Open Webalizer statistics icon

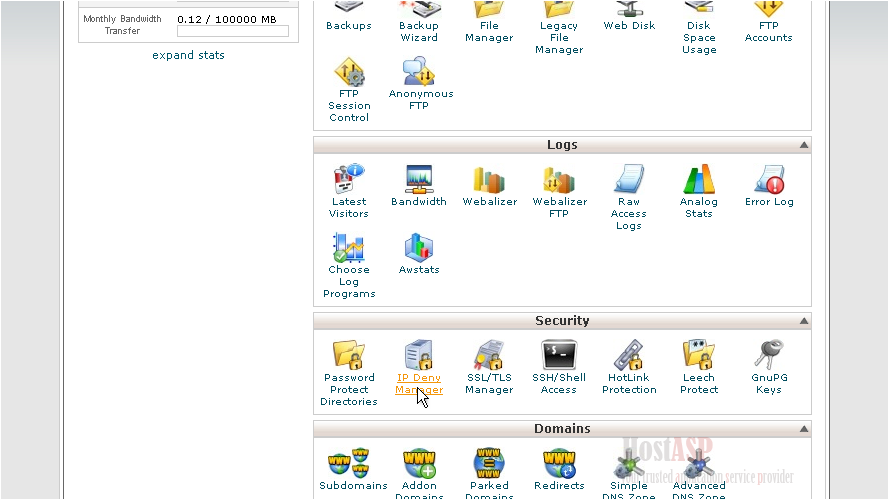tap(489, 180)
